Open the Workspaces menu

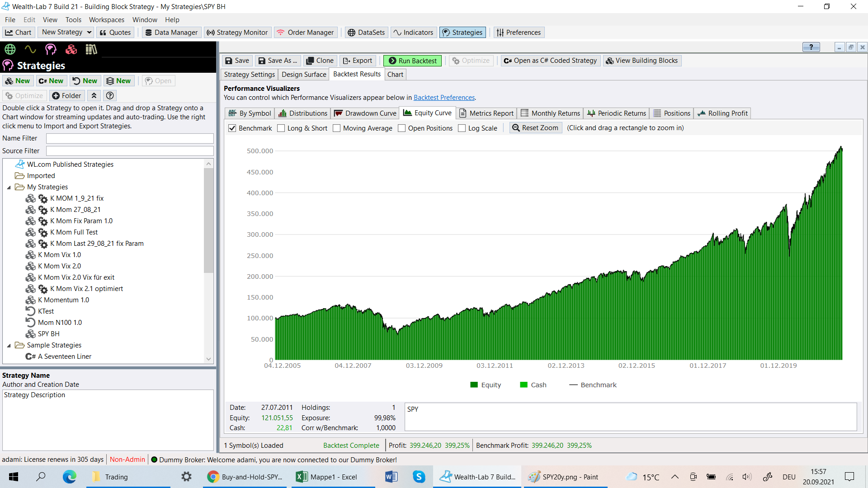(106, 20)
